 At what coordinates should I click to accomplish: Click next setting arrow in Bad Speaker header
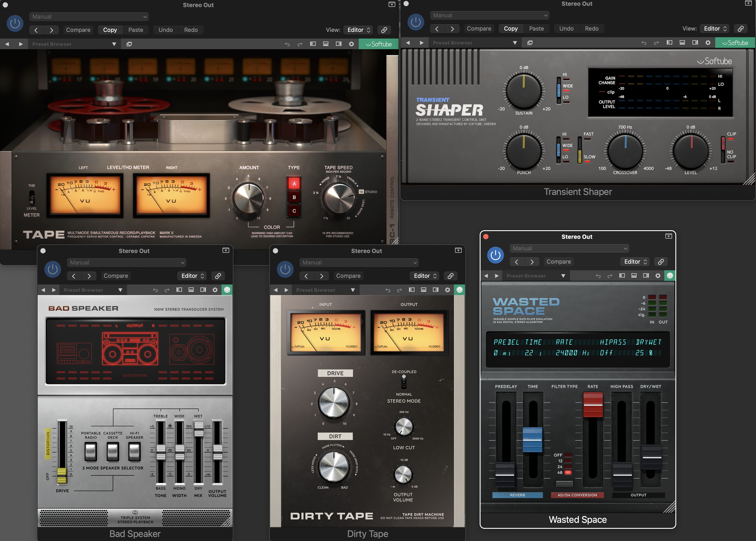tap(89, 276)
